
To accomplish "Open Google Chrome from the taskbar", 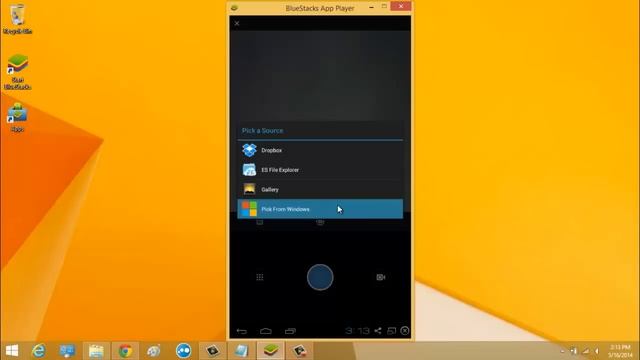I will click(125, 351).
